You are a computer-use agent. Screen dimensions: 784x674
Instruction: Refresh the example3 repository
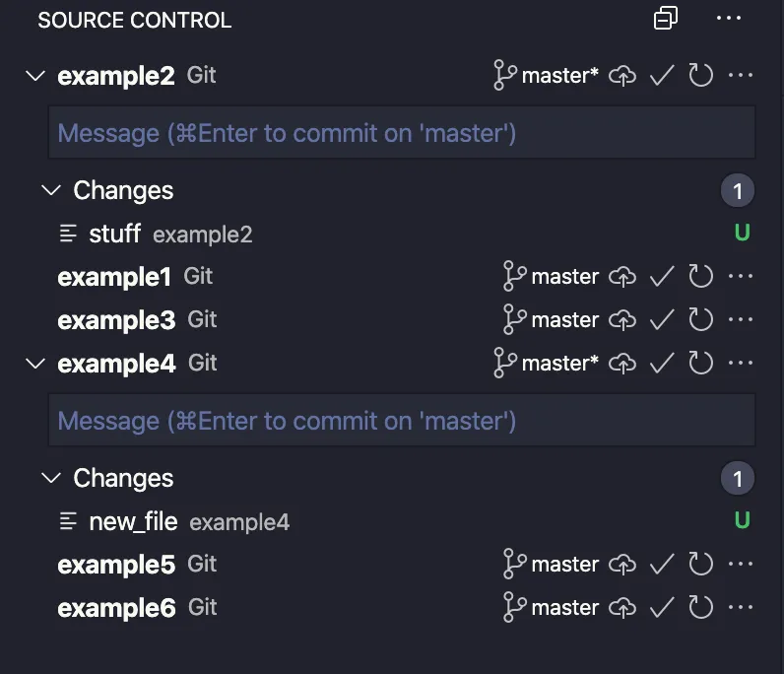click(700, 320)
